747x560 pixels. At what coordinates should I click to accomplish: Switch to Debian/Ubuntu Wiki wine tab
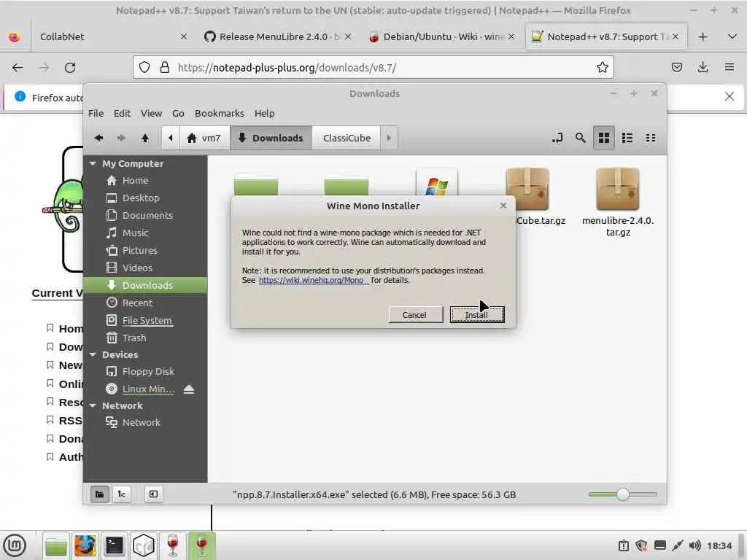click(x=442, y=36)
